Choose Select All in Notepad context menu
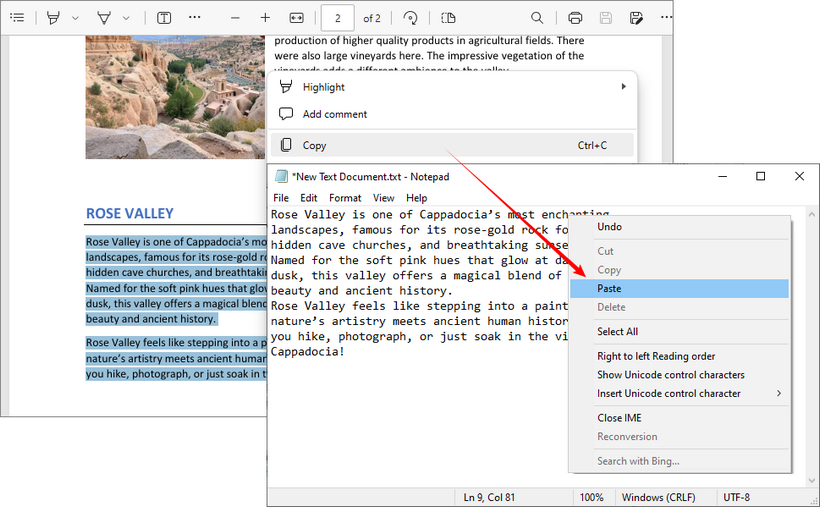This screenshot has height=507, width=820. point(680,332)
